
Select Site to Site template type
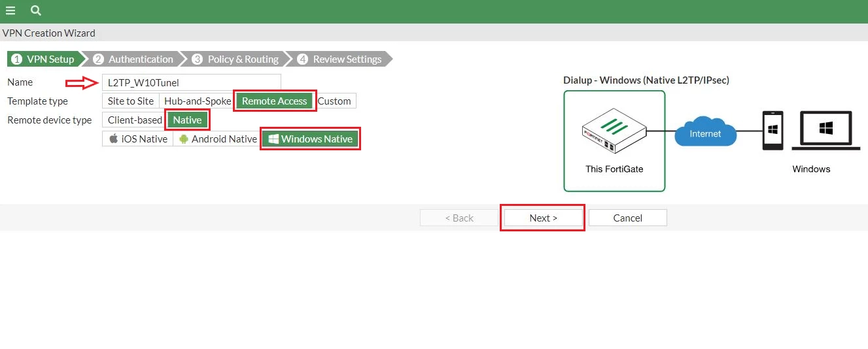click(131, 101)
